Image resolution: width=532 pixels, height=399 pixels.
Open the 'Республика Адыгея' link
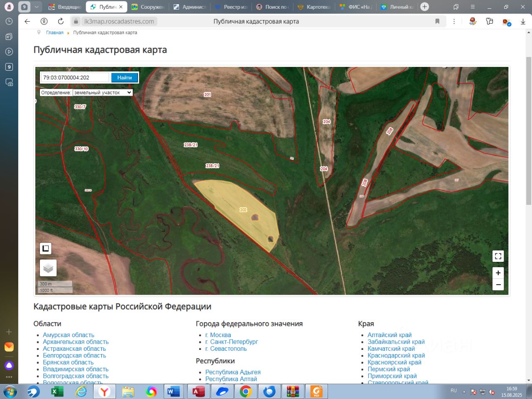(x=233, y=372)
